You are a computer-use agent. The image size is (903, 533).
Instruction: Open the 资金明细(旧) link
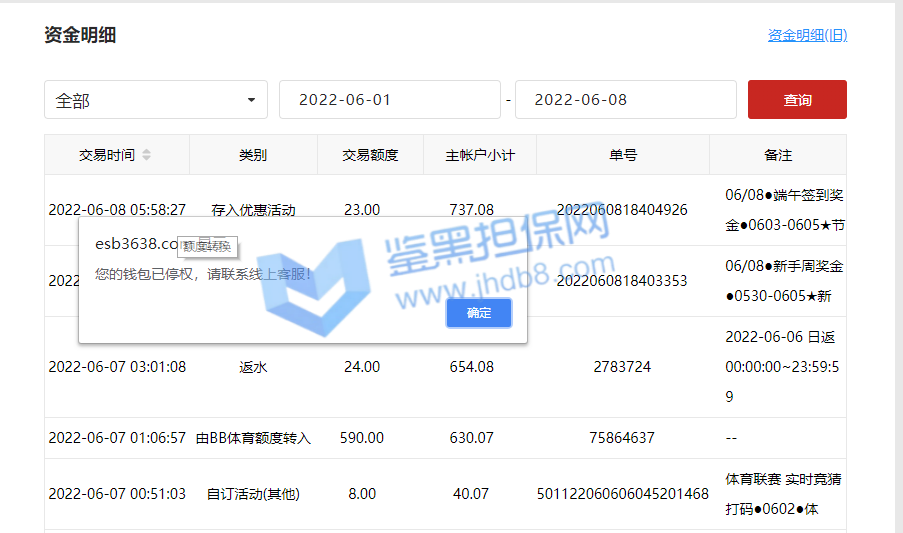(807, 35)
